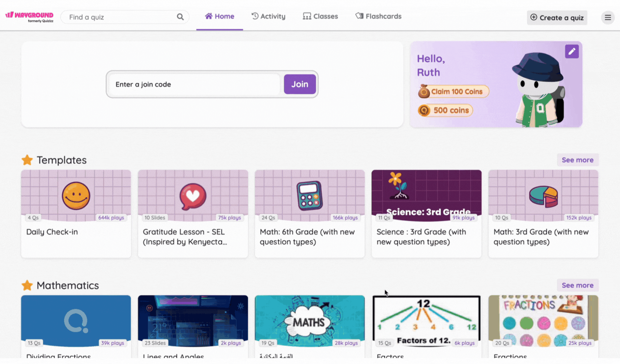Click the '10 Slides' label
This screenshot has width=620, height=364.
155,218
